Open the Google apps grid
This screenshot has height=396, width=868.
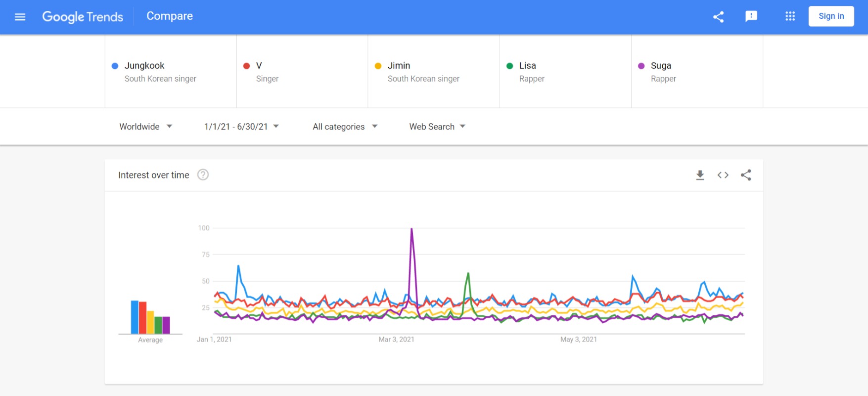point(790,16)
